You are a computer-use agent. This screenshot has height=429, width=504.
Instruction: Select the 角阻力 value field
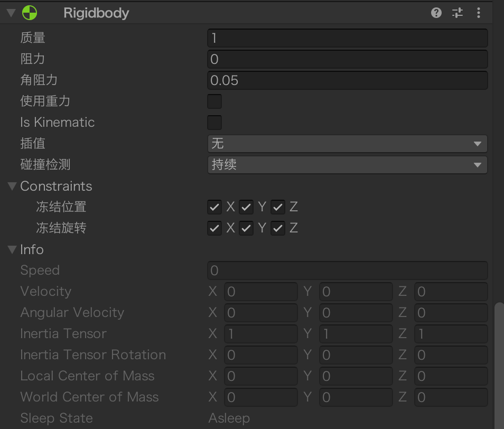(x=347, y=80)
